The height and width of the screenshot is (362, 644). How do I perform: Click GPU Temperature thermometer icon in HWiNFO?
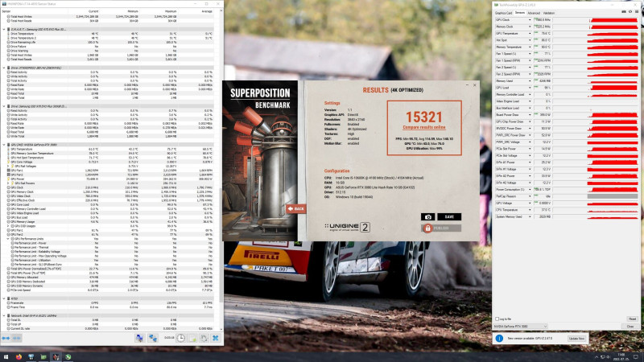click(9, 149)
